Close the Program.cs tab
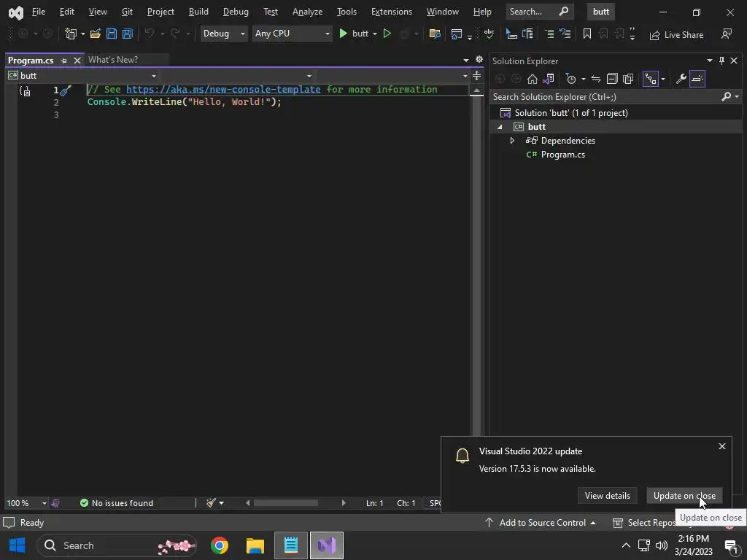 coord(77,61)
